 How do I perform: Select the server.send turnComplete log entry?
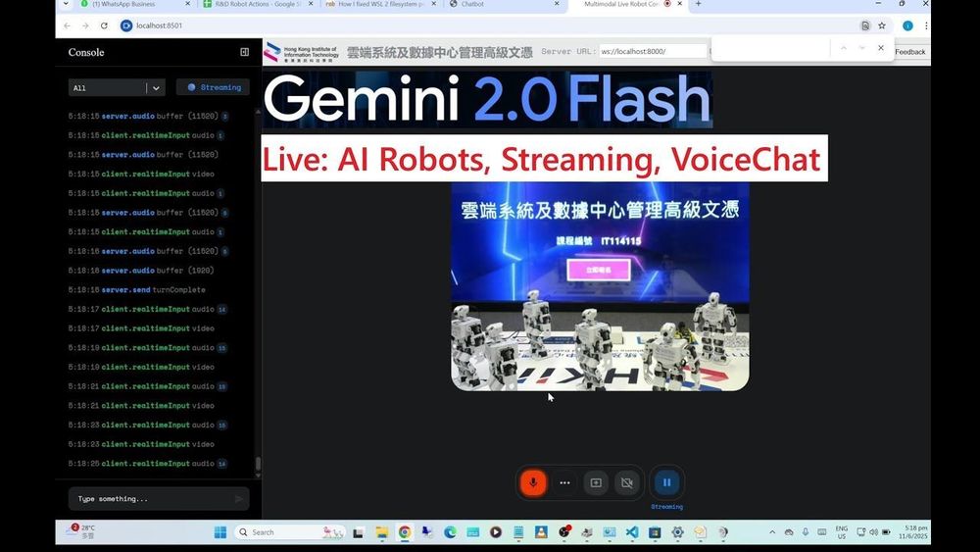pos(137,290)
